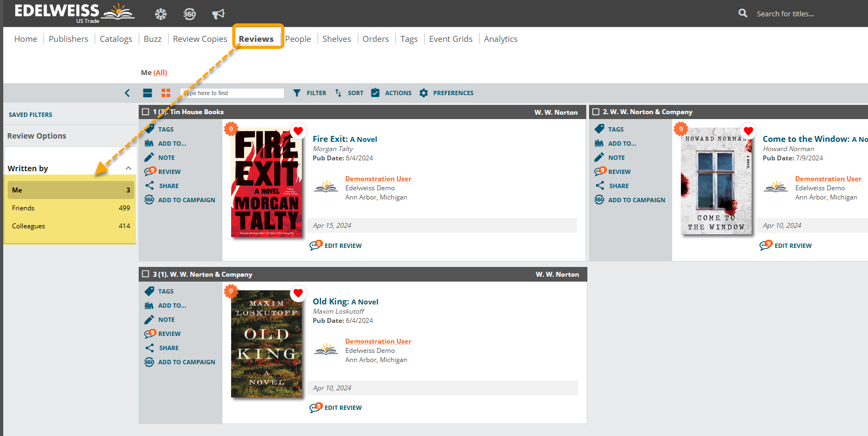Open the snowflake icon in header
This screenshot has height=436, width=868.
point(160,14)
